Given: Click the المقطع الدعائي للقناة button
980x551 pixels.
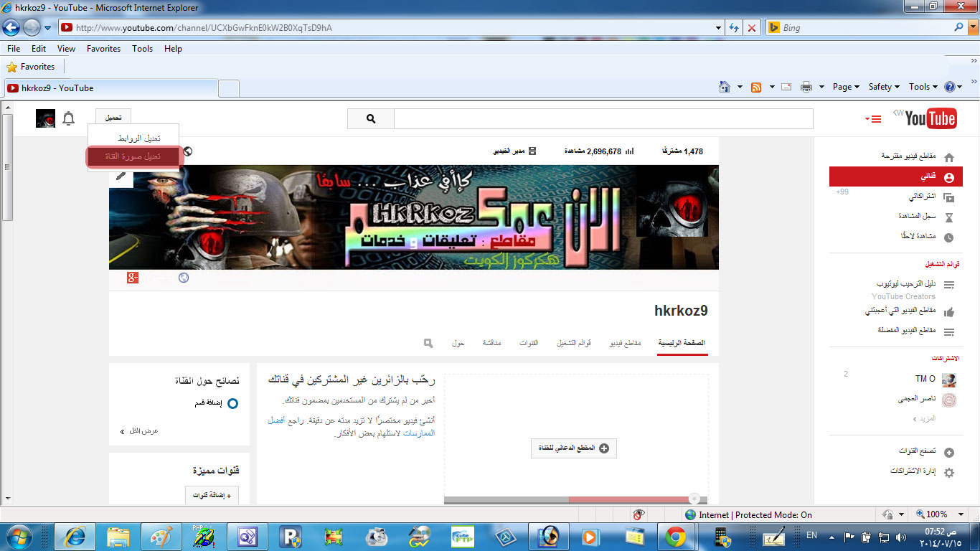Looking at the screenshot, I should click(574, 448).
